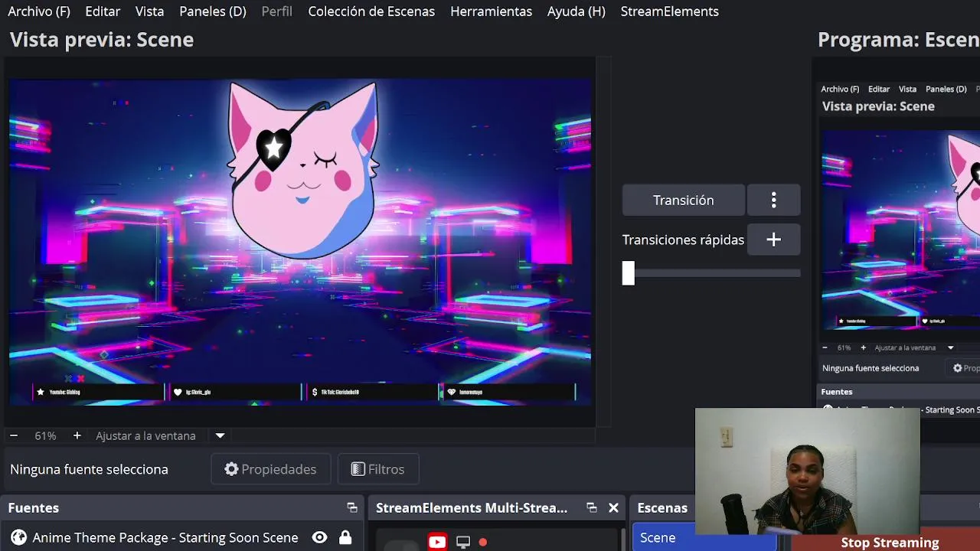Open the Vista menu
The width and height of the screenshot is (980, 551).
click(149, 11)
